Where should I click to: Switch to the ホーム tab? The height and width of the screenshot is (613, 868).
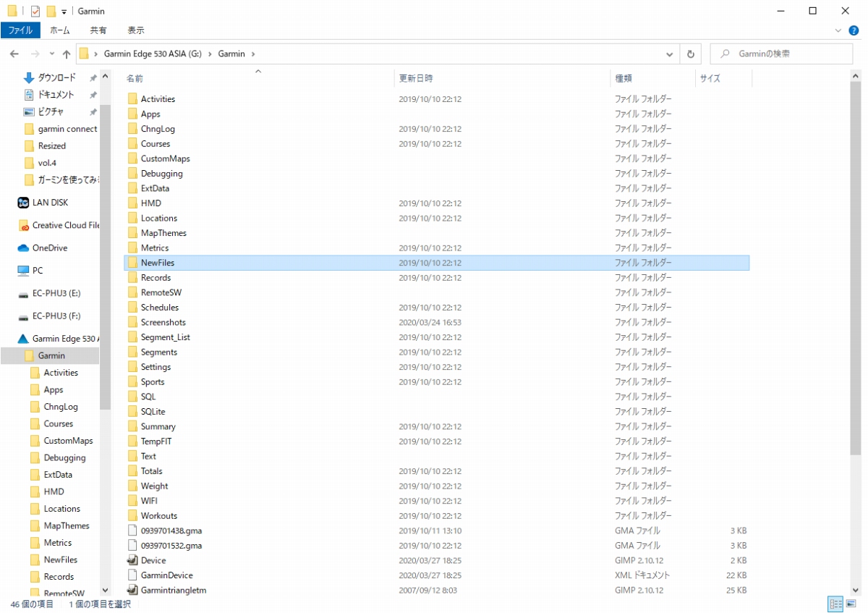pyautogui.click(x=60, y=30)
